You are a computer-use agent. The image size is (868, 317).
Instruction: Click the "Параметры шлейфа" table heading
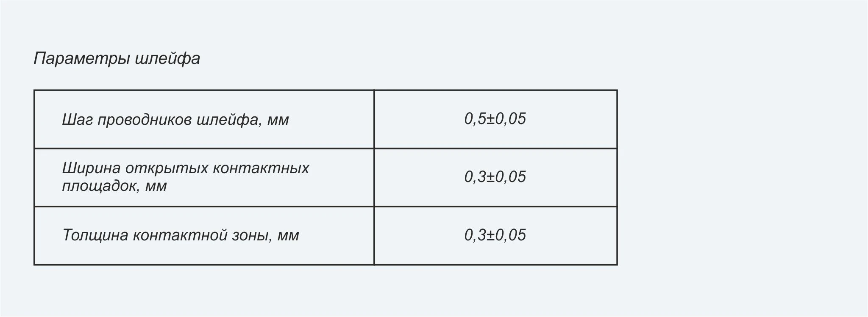click(117, 58)
